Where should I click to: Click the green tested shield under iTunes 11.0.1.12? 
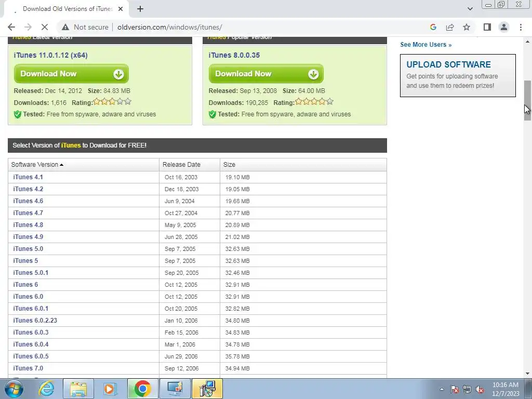pyautogui.click(x=18, y=114)
